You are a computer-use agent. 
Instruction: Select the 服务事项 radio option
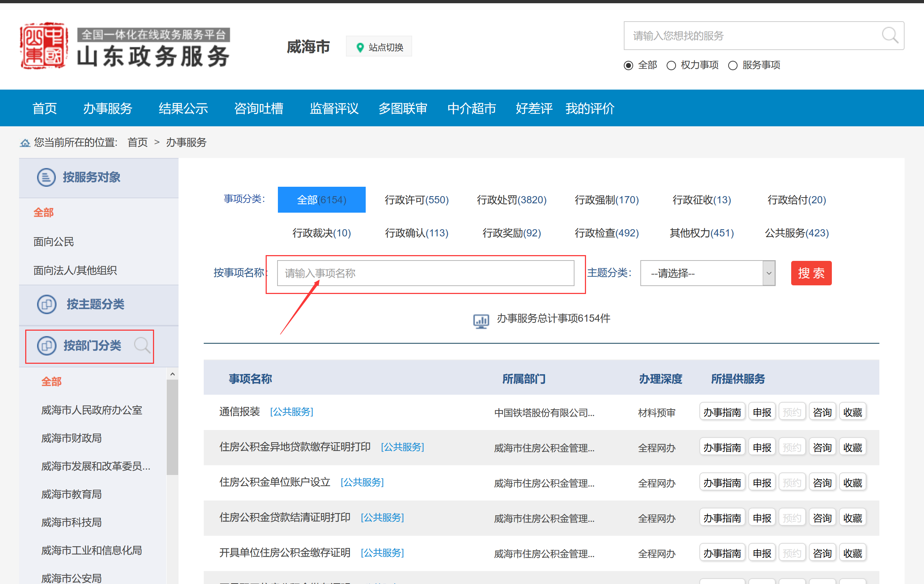click(x=732, y=65)
